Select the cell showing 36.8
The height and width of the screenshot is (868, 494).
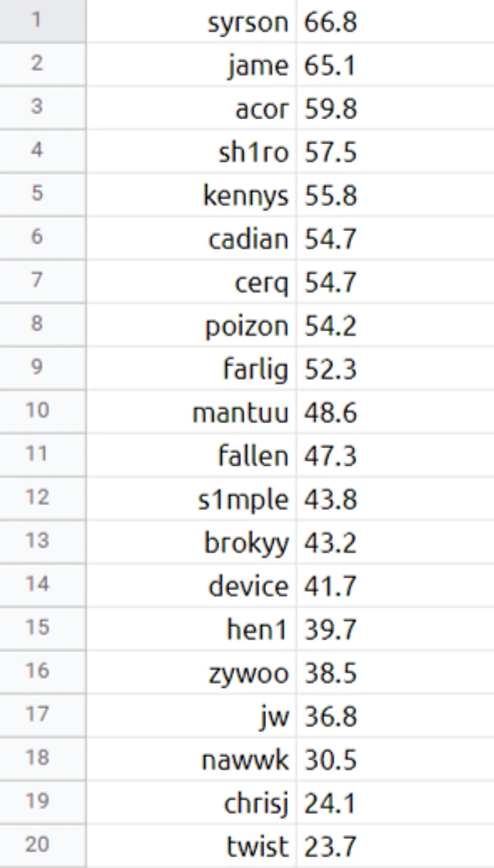pyautogui.click(x=330, y=716)
